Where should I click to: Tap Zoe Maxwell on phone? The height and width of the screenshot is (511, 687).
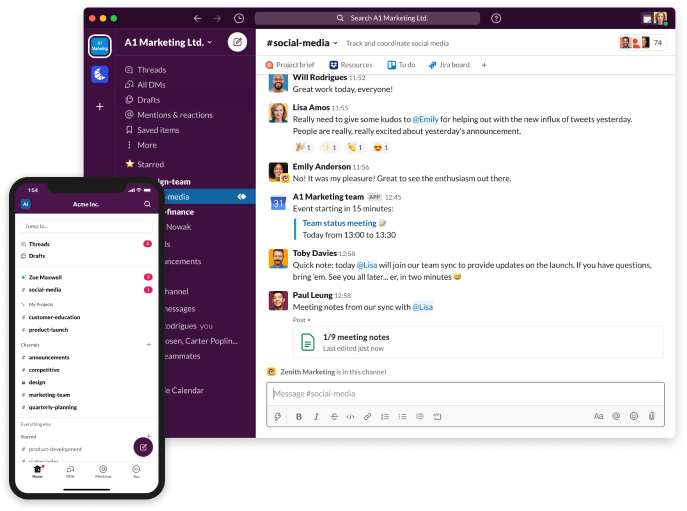(x=45, y=277)
